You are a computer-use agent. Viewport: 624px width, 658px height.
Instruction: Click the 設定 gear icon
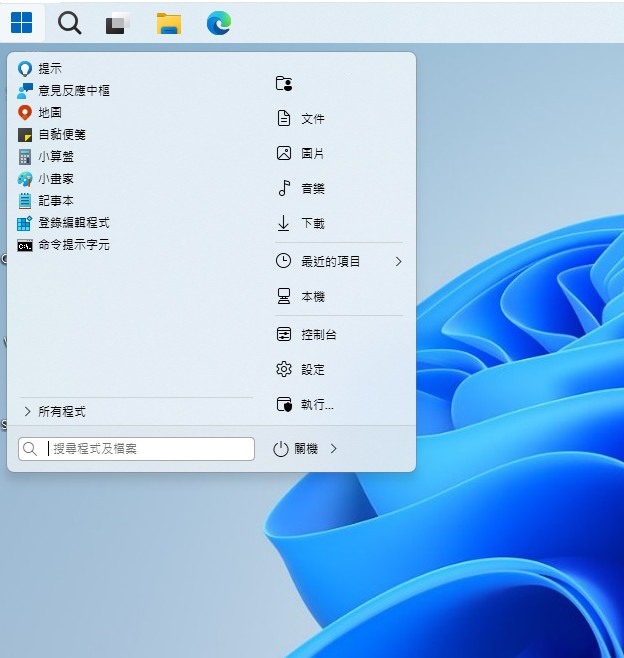pyautogui.click(x=284, y=369)
